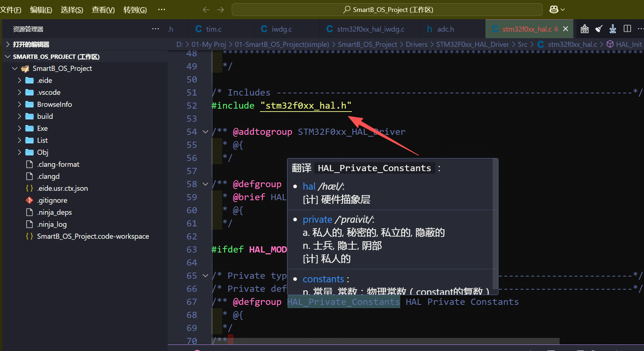Click the 'constants' word in translation popup
This screenshot has width=644, height=351.
(323, 279)
